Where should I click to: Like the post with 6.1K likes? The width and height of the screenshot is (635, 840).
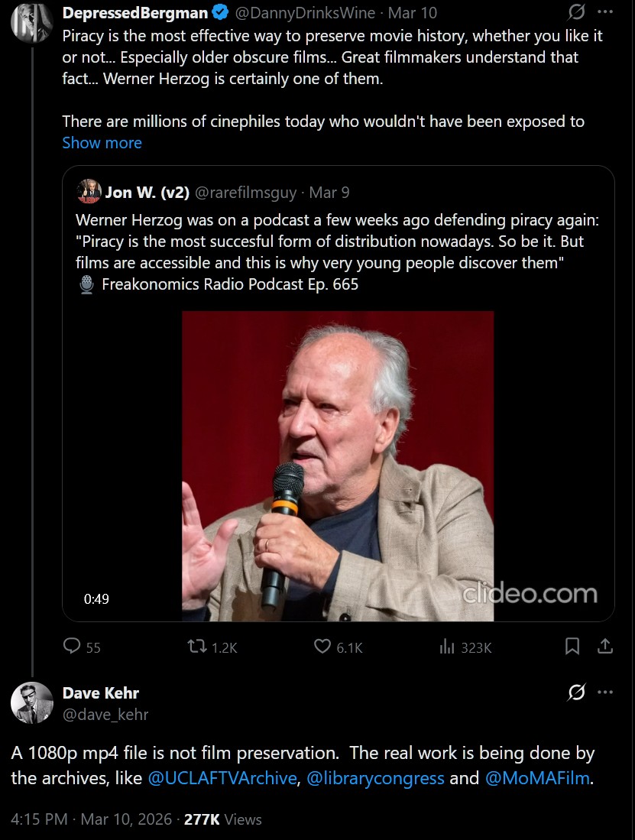(x=323, y=647)
